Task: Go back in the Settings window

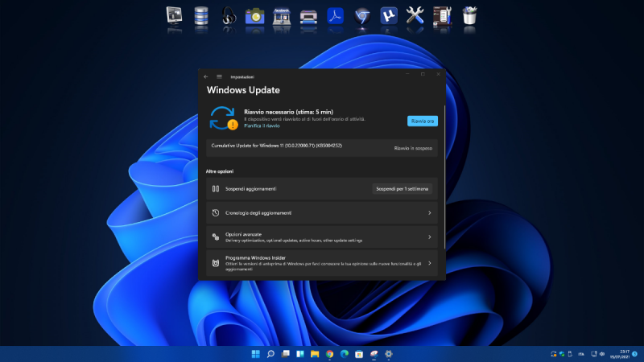Action: (x=206, y=76)
